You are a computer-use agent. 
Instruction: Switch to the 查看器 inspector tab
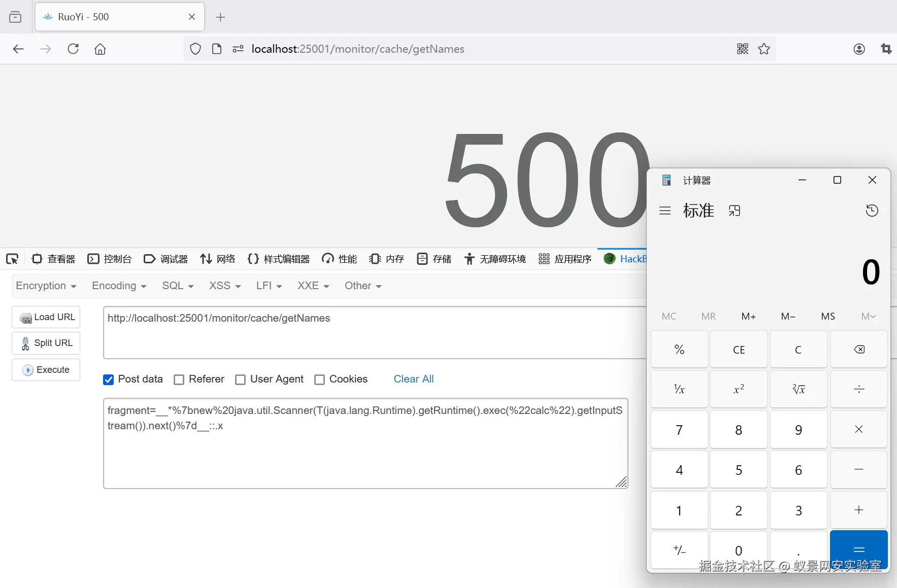coord(53,259)
